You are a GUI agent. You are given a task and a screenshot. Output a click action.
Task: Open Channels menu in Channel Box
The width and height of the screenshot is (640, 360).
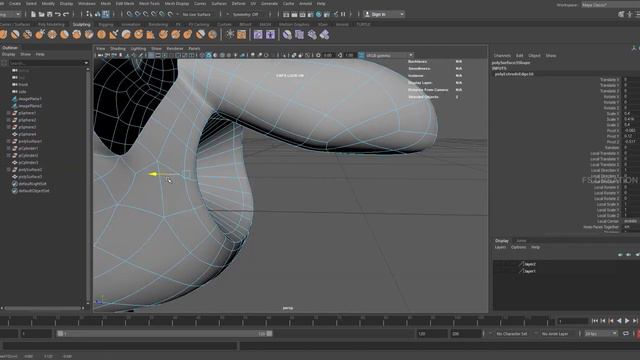click(502, 56)
